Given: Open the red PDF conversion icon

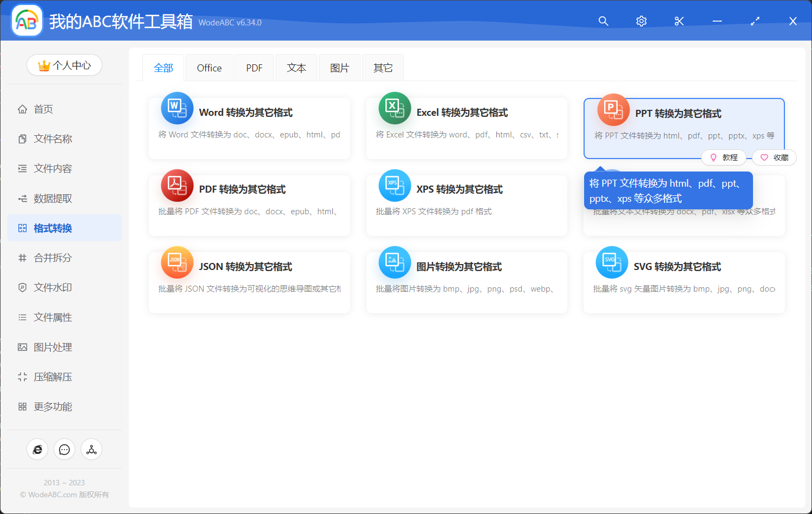Looking at the screenshot, I should [x=177, y=185].
